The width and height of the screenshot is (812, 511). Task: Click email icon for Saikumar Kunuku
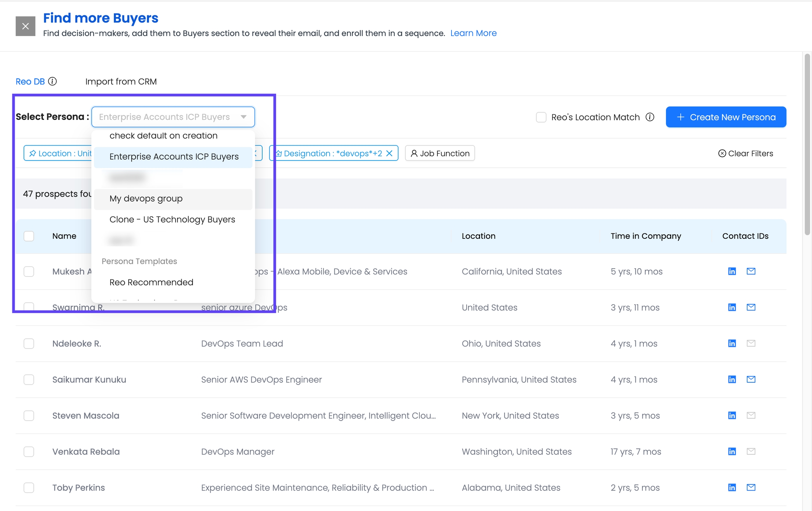coord(751,379)
